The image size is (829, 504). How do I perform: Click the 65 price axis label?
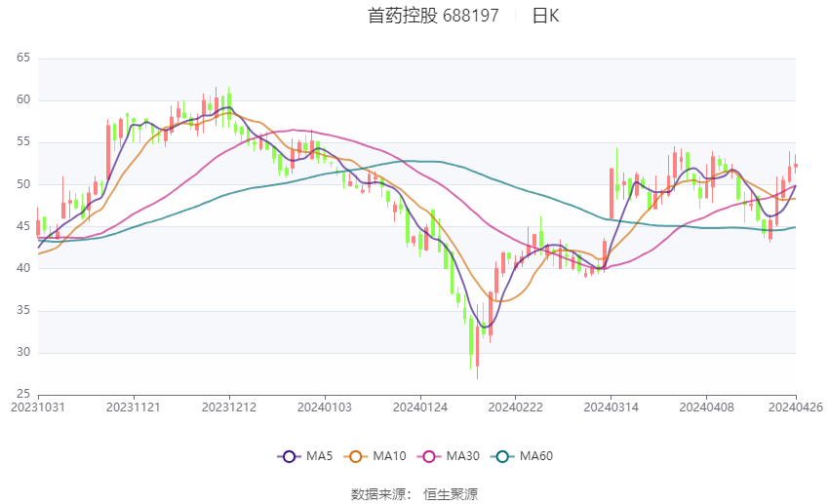(x=23, y=58)
